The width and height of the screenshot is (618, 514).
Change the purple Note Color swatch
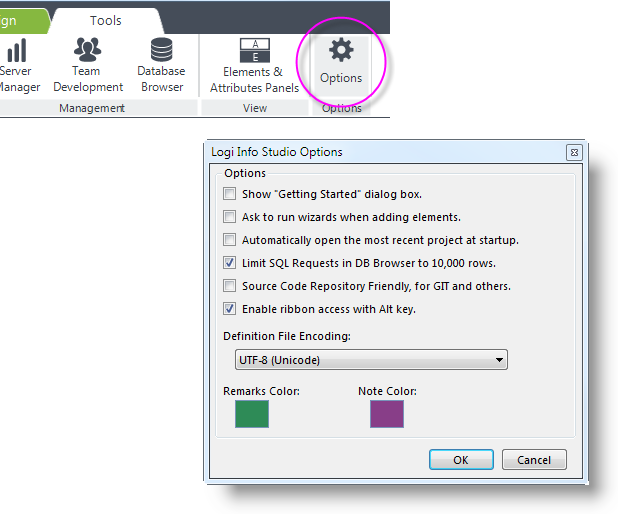click(387, 414)
